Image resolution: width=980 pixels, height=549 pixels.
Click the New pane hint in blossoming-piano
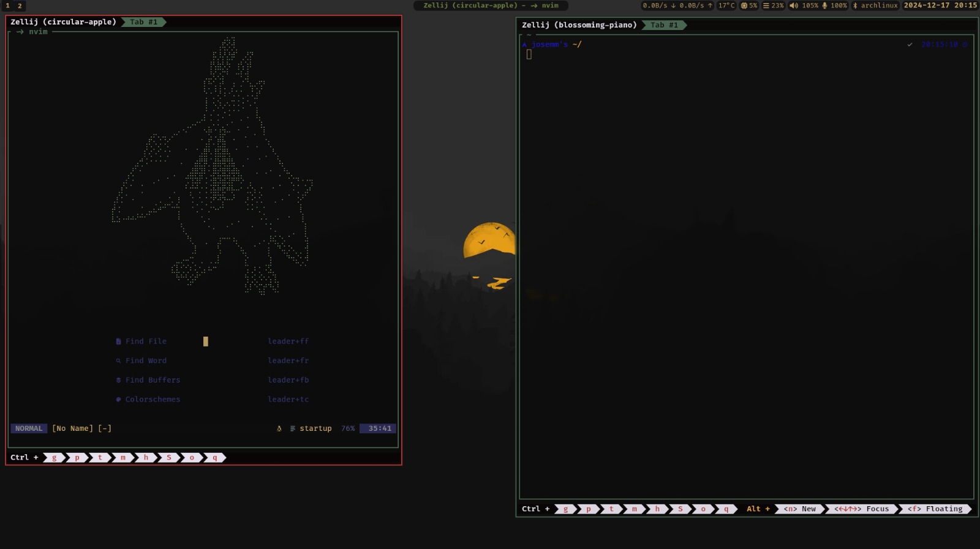coord(801,509)
